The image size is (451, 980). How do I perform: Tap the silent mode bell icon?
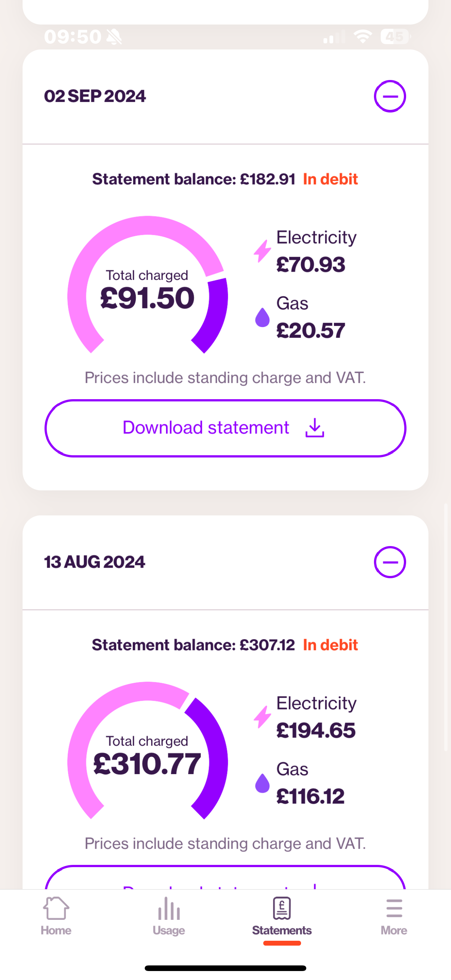(114, 37)
